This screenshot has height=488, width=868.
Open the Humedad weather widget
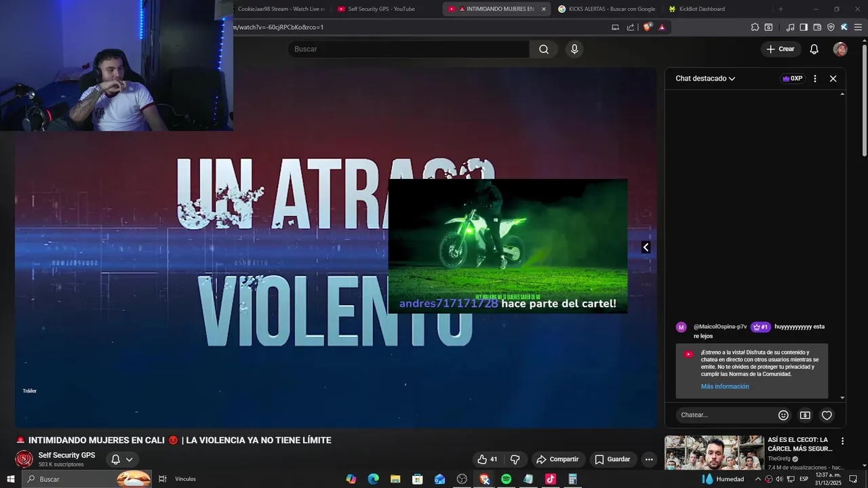click(723, 479)
